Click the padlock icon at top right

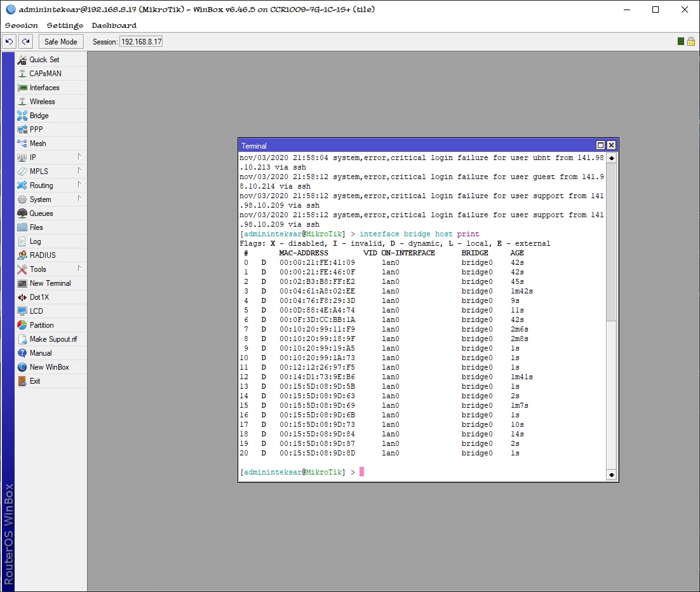pyautogui.click(x=691, y=41)
